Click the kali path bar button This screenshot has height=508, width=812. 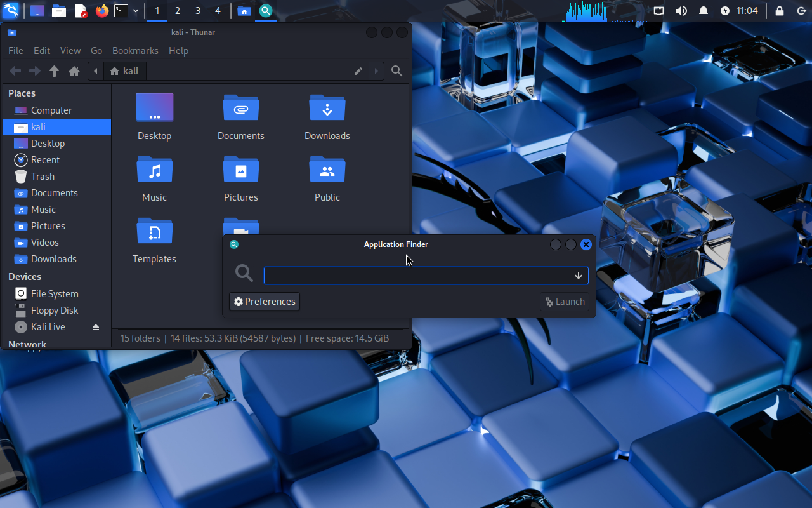point(124,71)
